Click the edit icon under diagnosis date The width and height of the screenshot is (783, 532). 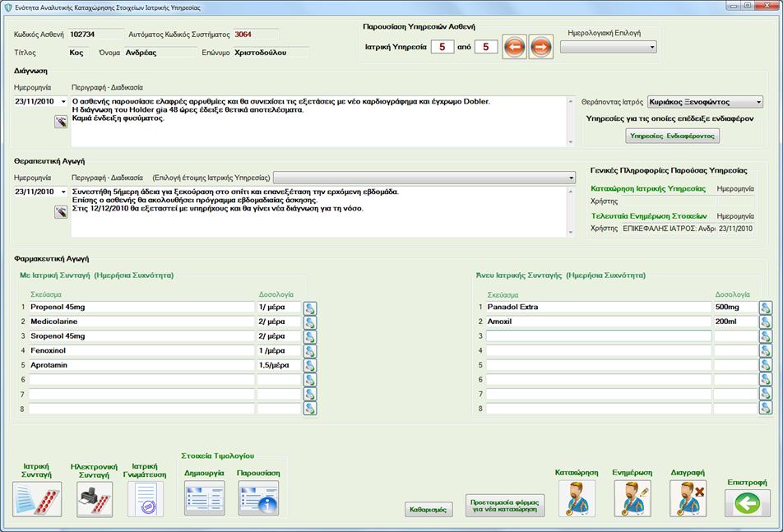[61, 122]
